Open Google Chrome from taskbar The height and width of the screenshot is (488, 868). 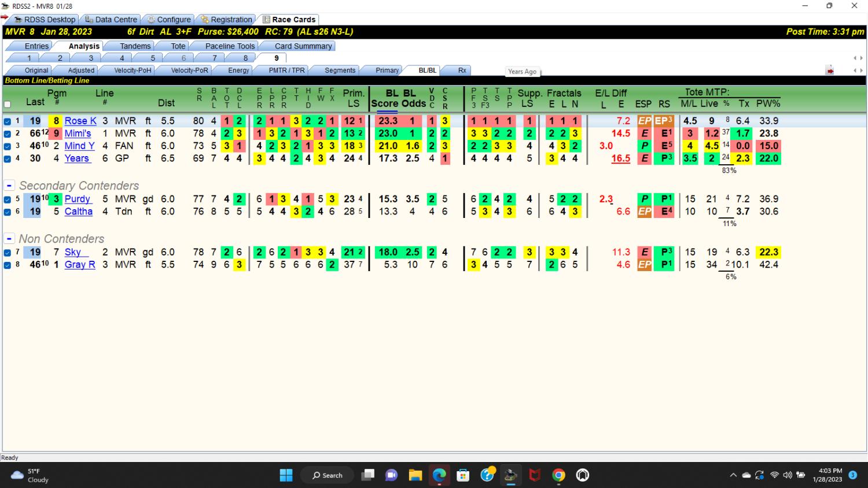point(558,475)
